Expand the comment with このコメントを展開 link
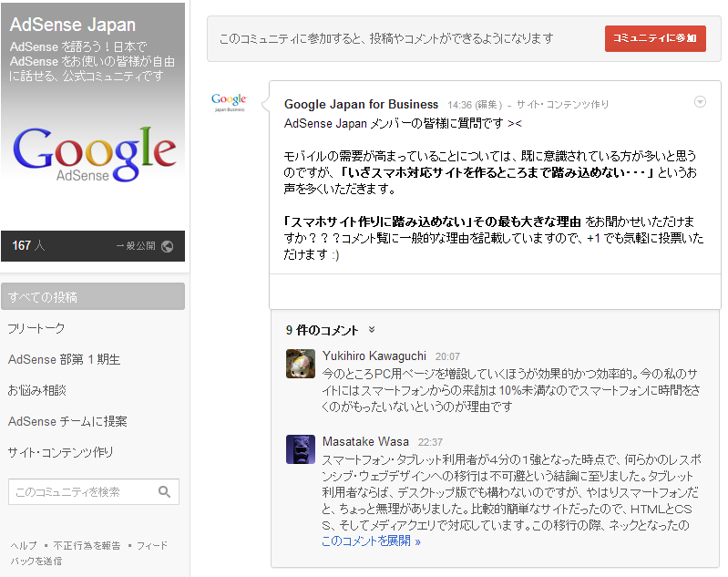This screenshot has width=728, height=577. (371, 541)
